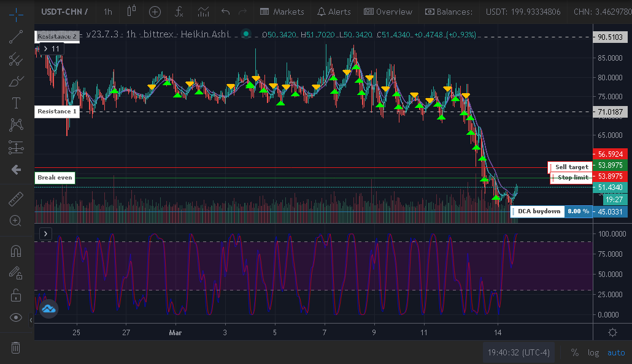Open the prediction and measurement tools
Viewport: 632px width, 364px height.
coord(16,147)
